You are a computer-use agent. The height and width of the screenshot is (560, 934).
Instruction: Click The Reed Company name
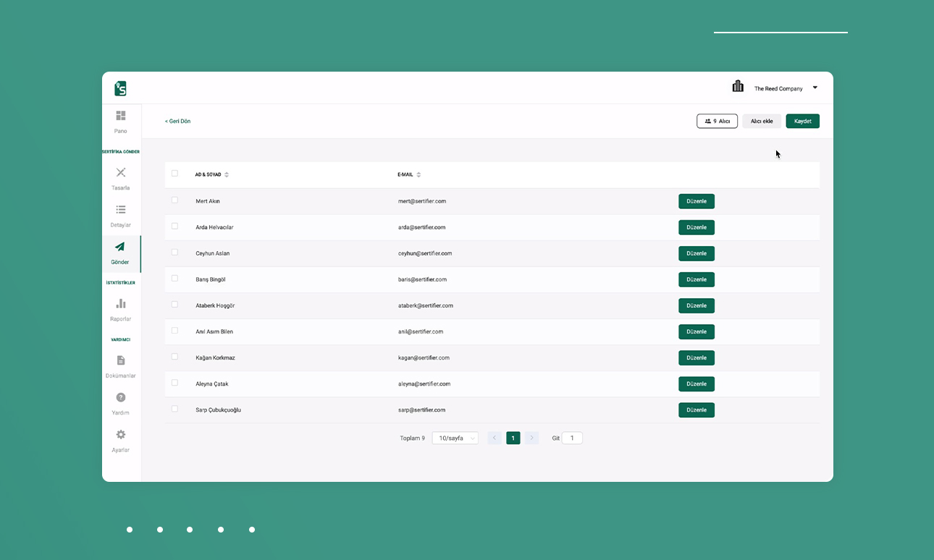coord(778,88)
